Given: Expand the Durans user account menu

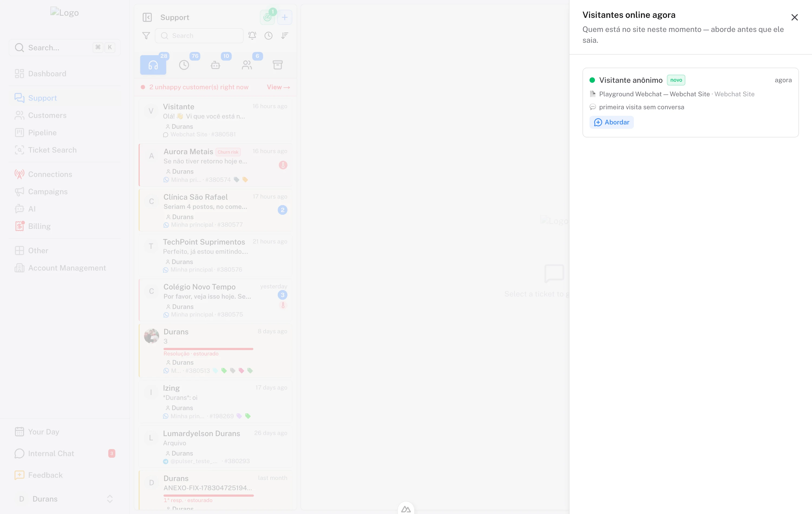Looking at the screenshot, I should pyautogui.click(x=65, y=499).
